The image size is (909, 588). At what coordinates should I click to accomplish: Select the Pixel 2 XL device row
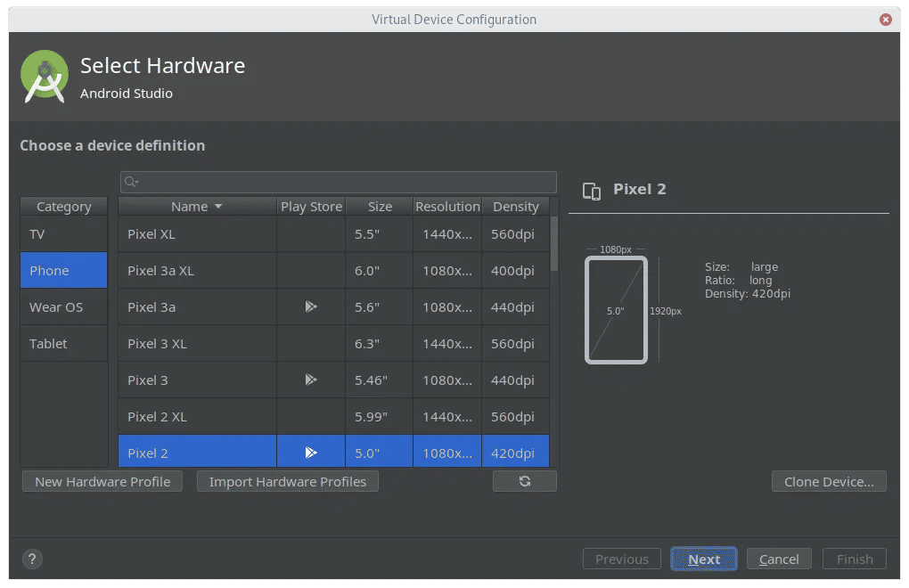334,416
